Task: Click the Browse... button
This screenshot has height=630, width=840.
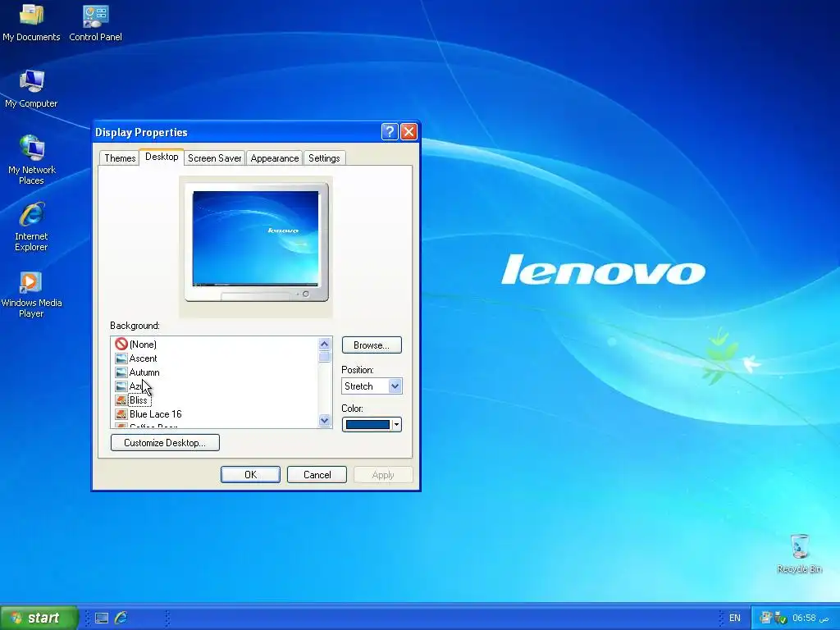Action: pyautogui.click(x=372, y=345)
